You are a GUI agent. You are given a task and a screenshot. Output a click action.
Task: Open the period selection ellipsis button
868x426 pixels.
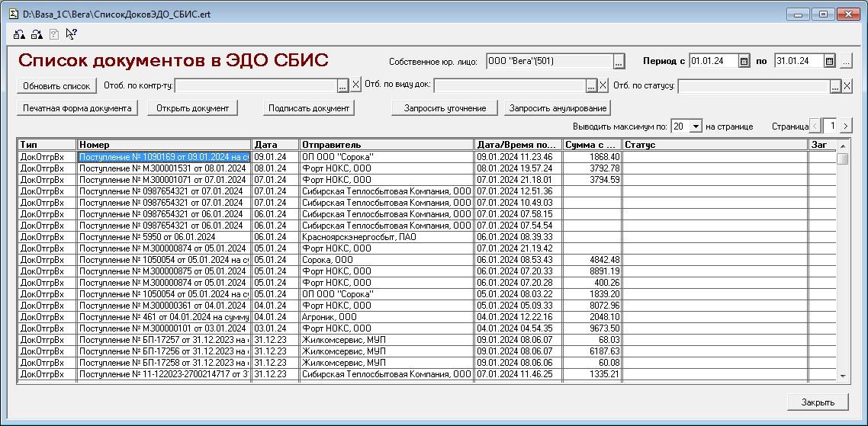(x=846, y=62)
